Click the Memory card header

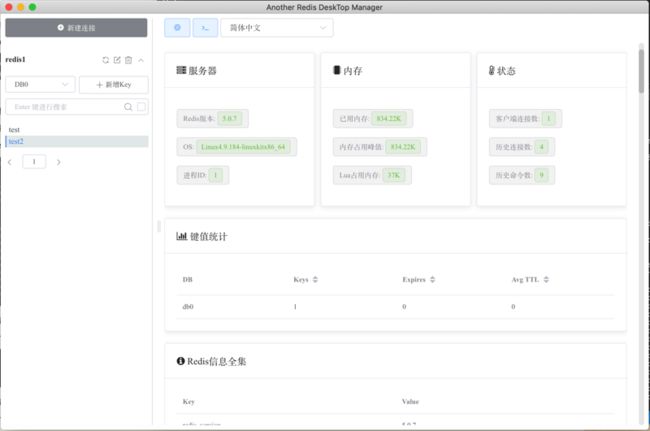click(x=395, y=70)
